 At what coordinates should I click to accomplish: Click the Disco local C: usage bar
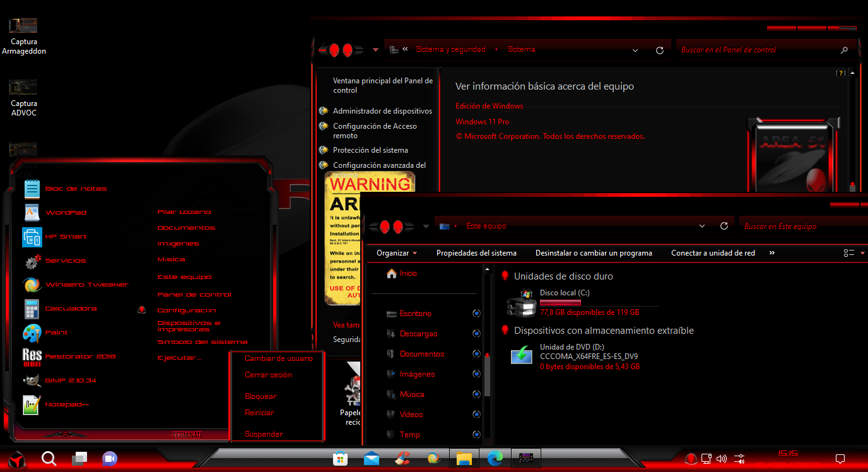click(x=560, y=302)
